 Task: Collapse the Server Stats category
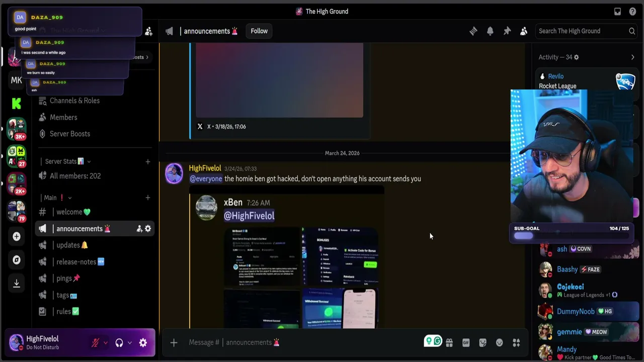tap(68, 161)
